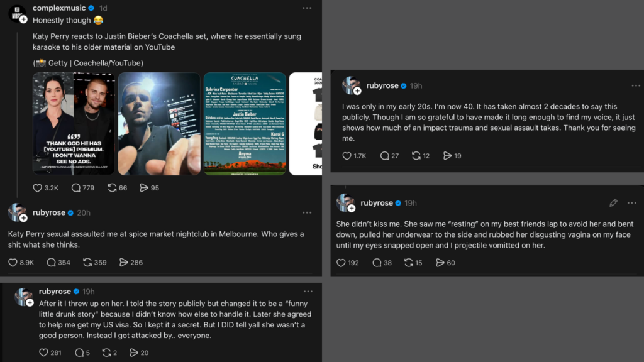Toggle like on the post with 281 likes

[44, 353]
